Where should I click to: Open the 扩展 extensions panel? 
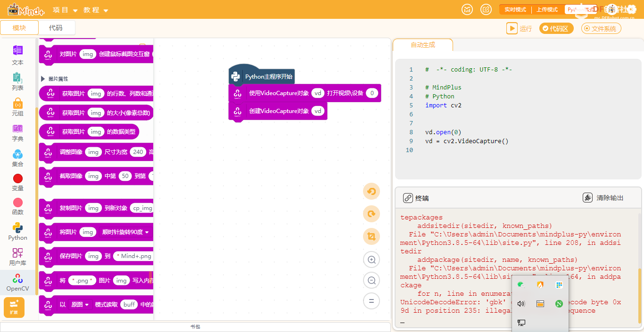click(14, 307)
